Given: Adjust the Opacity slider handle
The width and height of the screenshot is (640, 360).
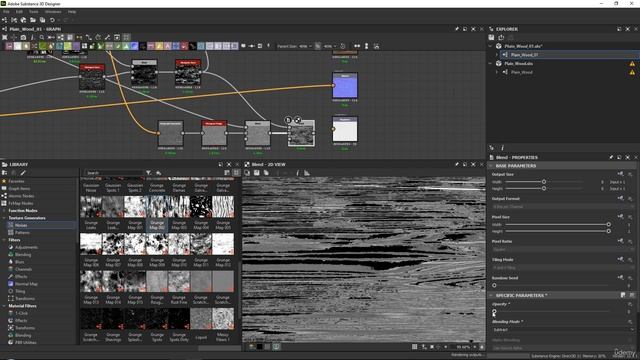Looking at the screenshot, I should 494,311.
